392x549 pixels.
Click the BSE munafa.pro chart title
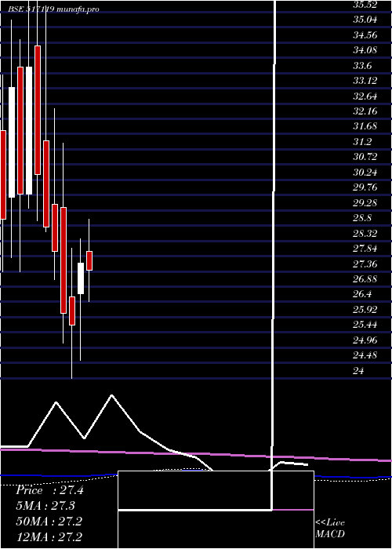53,9
